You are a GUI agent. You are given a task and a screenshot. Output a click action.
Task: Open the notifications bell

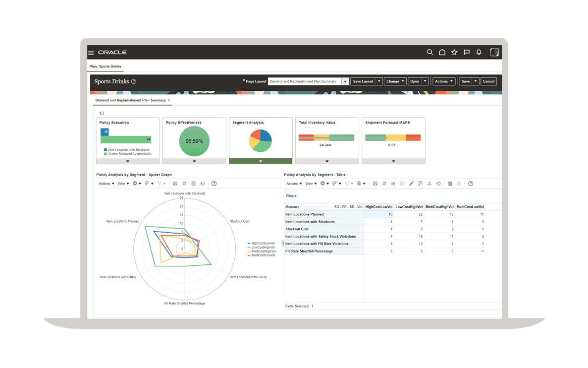tap(479, 52)
